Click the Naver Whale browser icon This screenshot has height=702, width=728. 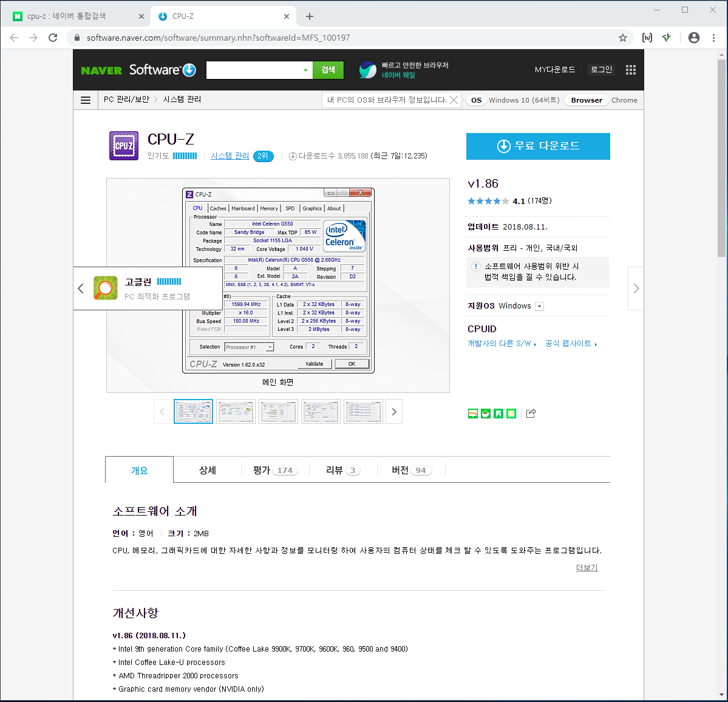pyautogui.click(x=367, y=70)
